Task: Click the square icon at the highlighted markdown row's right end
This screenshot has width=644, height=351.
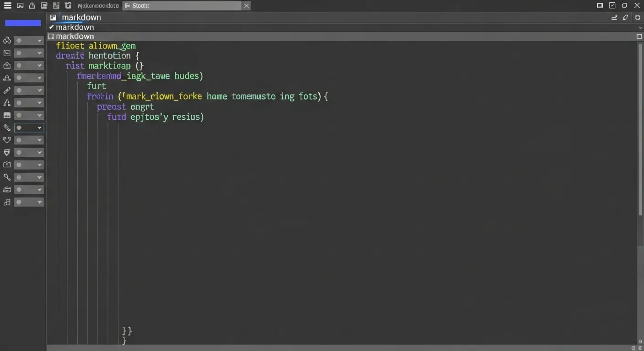Action: coord(639,36)
